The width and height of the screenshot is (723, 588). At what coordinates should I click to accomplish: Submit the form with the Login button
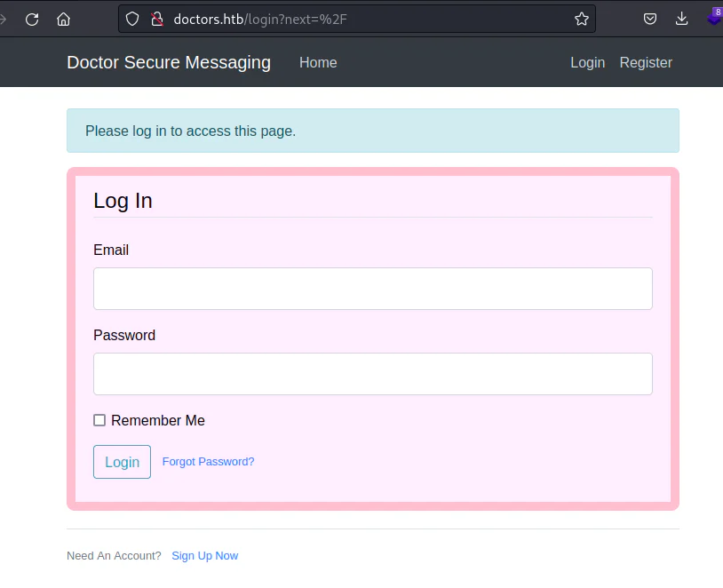pos(123,462)
